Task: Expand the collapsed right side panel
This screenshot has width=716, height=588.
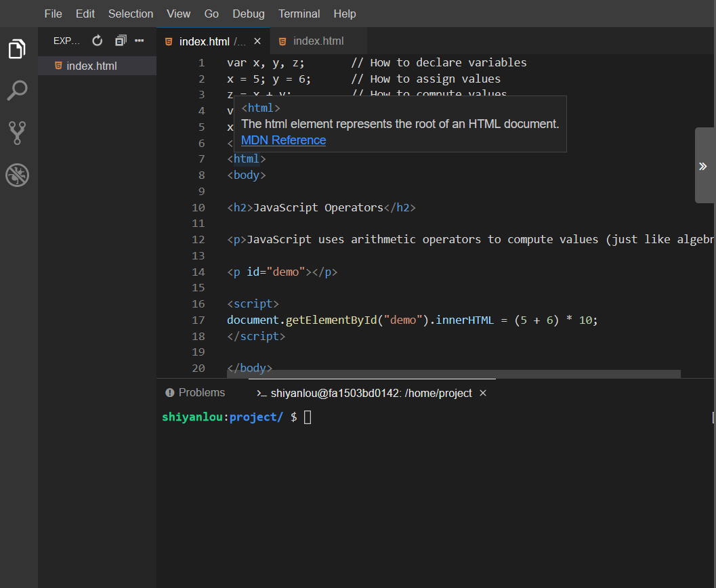Action: coord(703,166)
